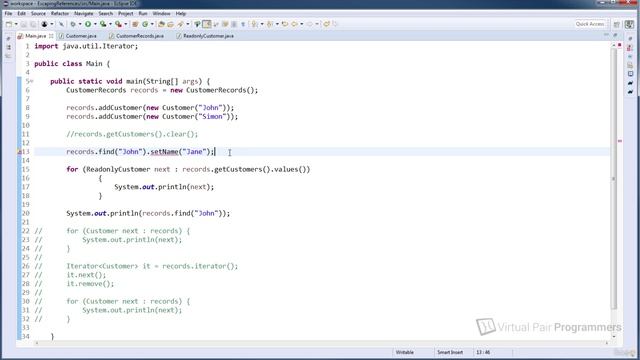Click the New Java Class icon

[145, 24]
